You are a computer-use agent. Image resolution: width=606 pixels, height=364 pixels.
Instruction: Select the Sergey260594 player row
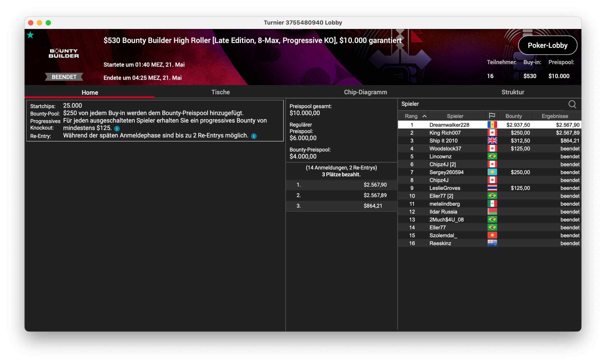point(446,172)
